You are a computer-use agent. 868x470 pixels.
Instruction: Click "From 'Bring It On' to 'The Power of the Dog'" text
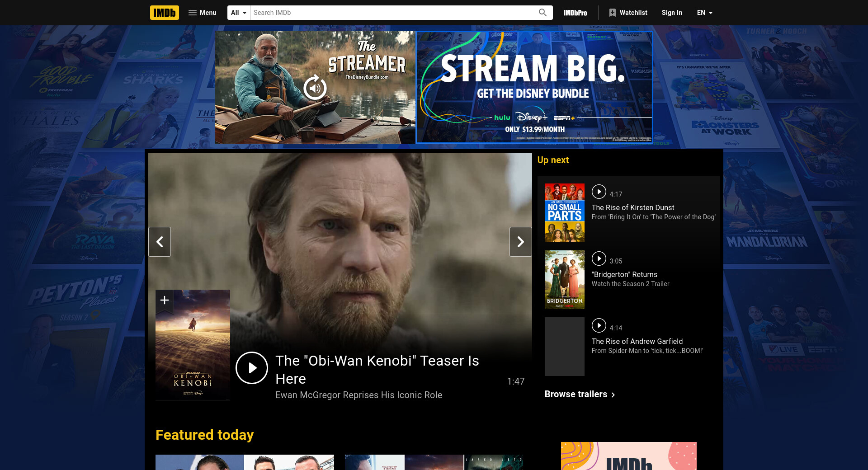653,217
